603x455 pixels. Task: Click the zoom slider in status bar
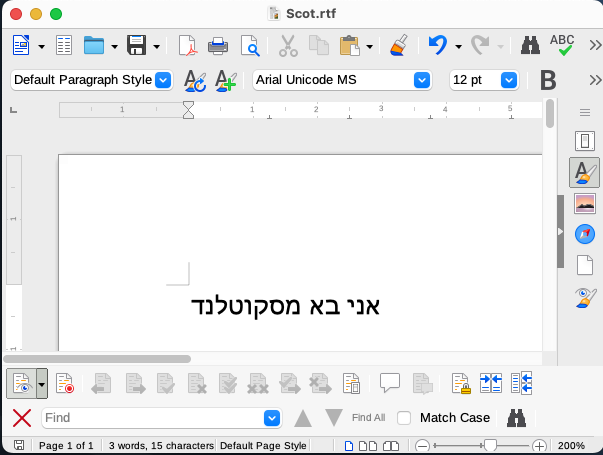point(489,445)
